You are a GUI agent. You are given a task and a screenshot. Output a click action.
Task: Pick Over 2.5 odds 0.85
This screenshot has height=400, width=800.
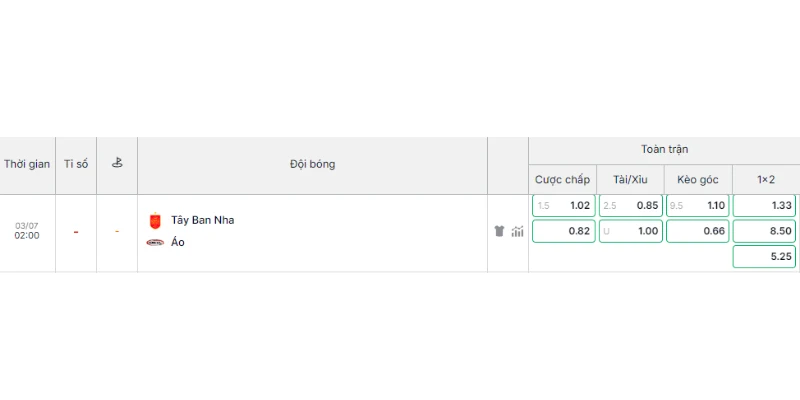point(631,206)
